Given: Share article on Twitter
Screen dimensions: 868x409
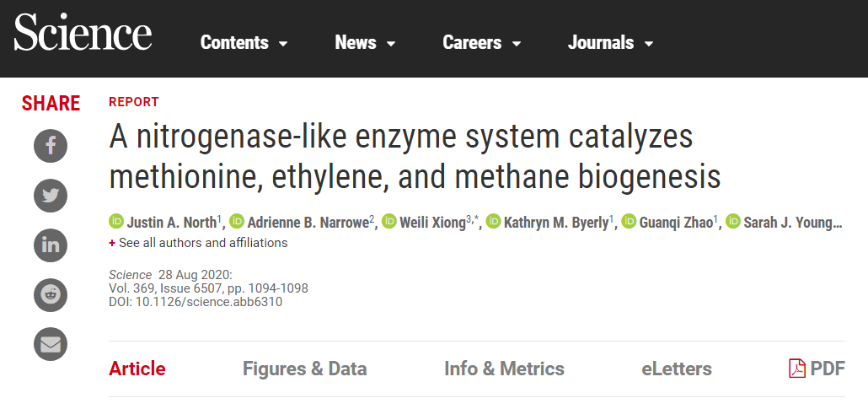Looking at the screenshot, I should pyautogui.click(x=51, y=196).
